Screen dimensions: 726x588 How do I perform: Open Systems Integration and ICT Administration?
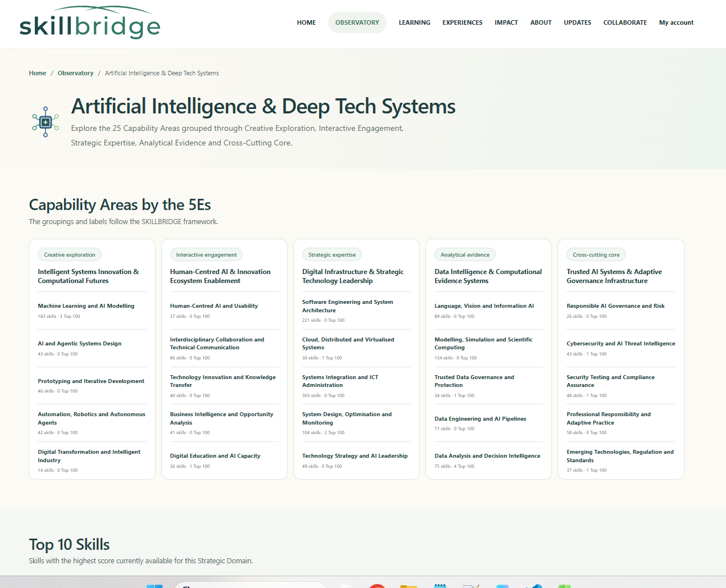(x=341, y=381)
